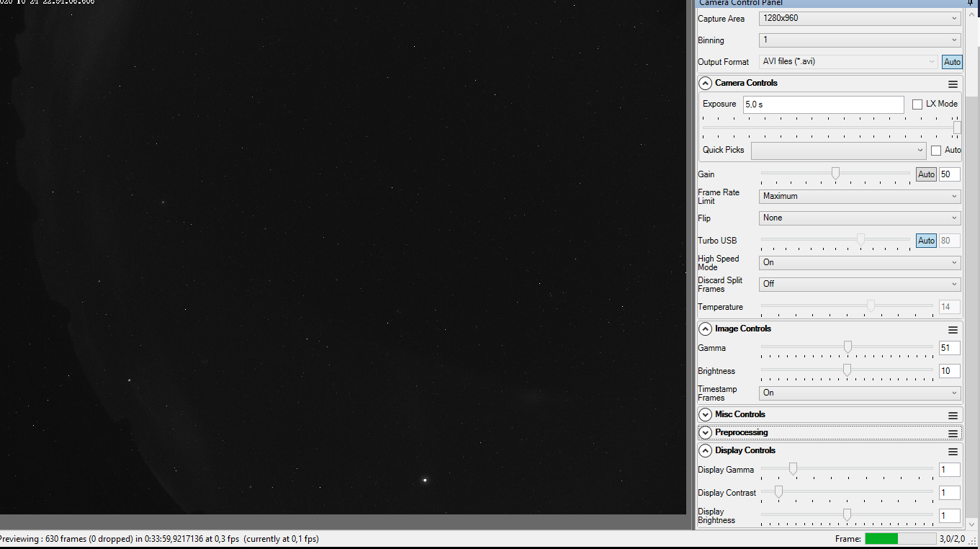Open the Capture Area dropdown
This screenshot has width=980, height=549.
click(860, 19)
